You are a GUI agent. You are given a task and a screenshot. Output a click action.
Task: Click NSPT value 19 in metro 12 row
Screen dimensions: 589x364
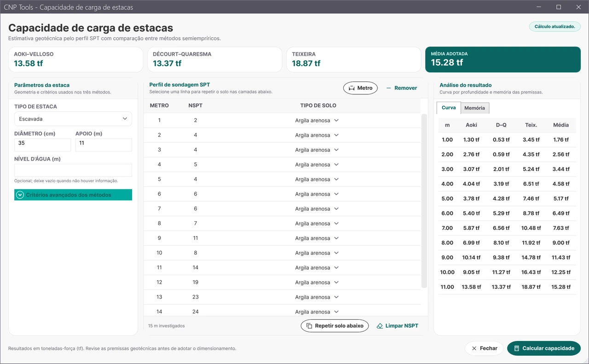tap(196, 283)
